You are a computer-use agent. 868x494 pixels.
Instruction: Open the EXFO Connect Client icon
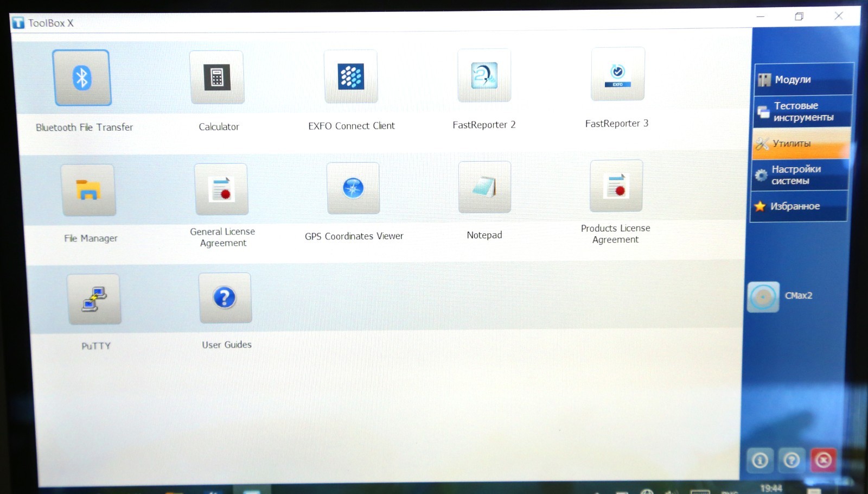351,76
